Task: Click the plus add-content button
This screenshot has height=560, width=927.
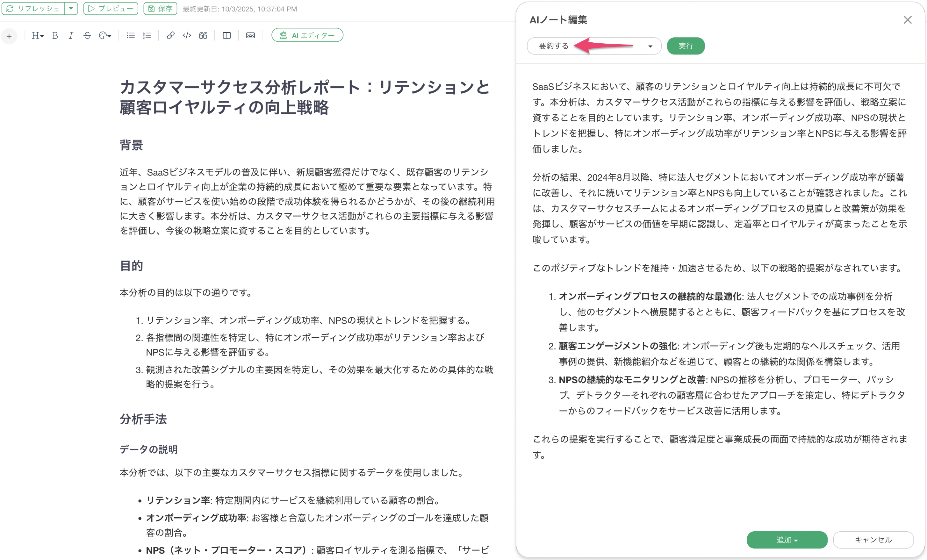Action: click(x=9, y=37)
